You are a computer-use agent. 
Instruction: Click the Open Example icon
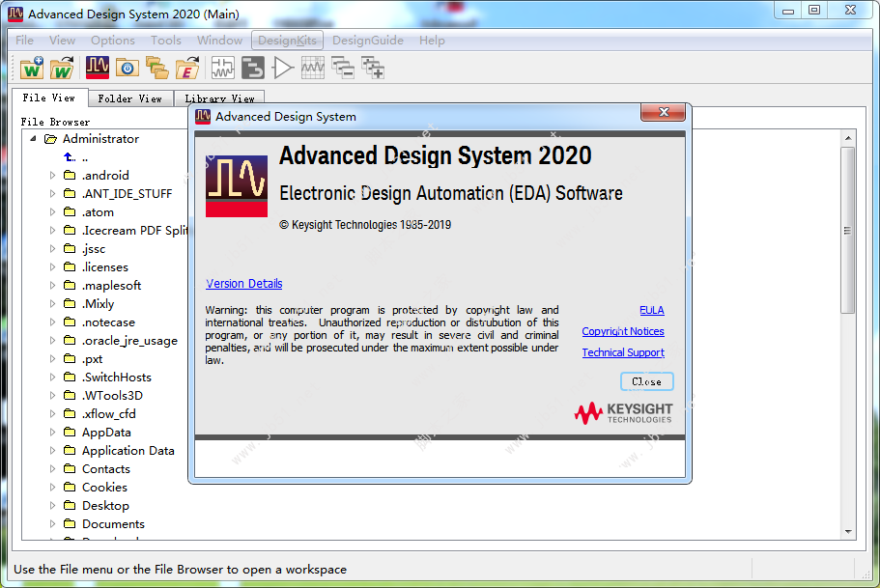click(187, 68)
